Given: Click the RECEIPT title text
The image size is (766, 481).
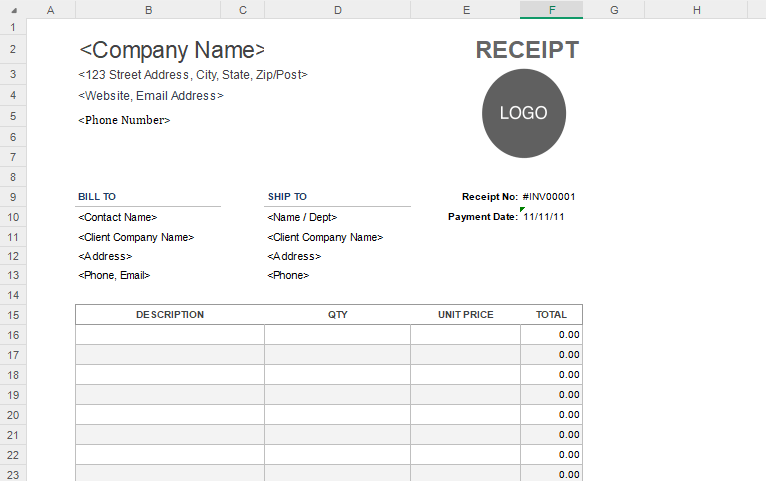Looking at the screenshot, I should click(527, 50).
